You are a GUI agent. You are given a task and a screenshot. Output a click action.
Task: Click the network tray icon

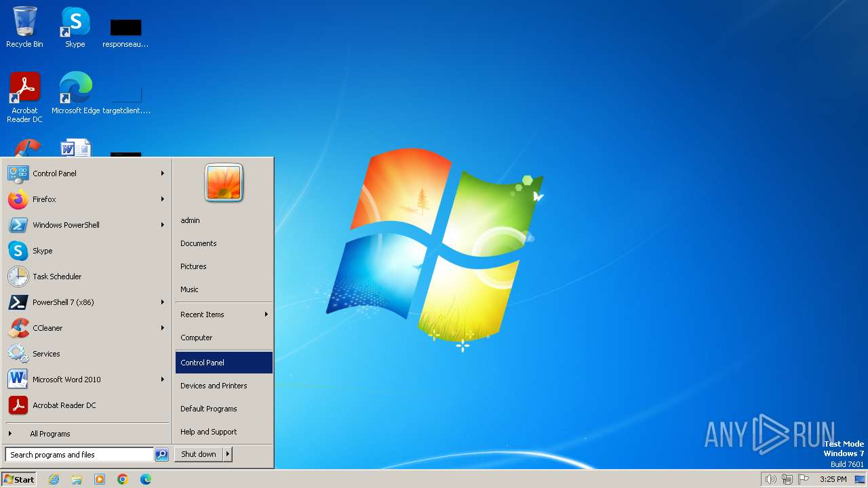pos(787,479)
